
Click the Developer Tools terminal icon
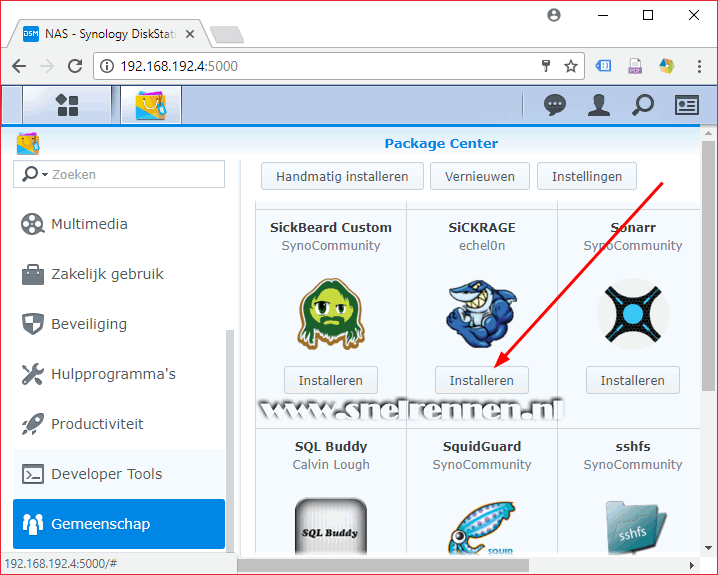point(33,474)
